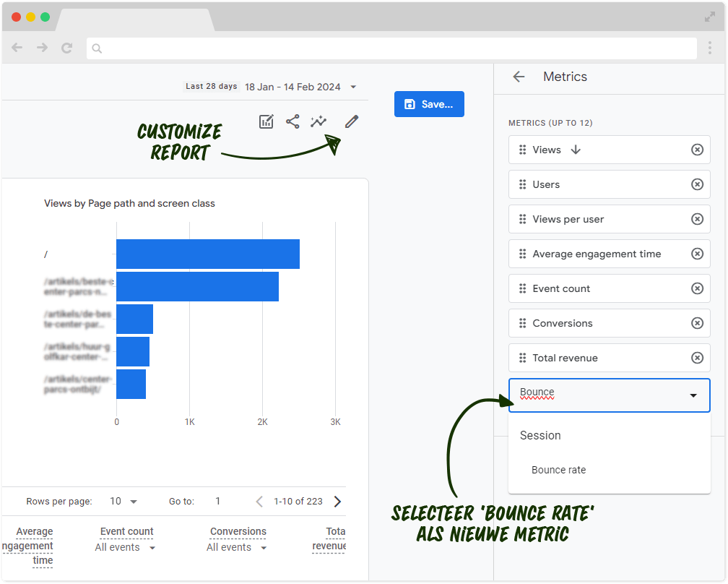Image resolution: width=728 pixels, height=584 pixels.
Task: Remove the Users metric
Action: [697, 184]
